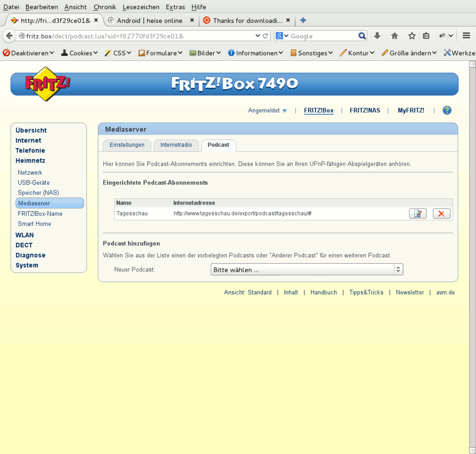Click the search magnifier icon
476x454 pixels.
(x=362, y=36)
